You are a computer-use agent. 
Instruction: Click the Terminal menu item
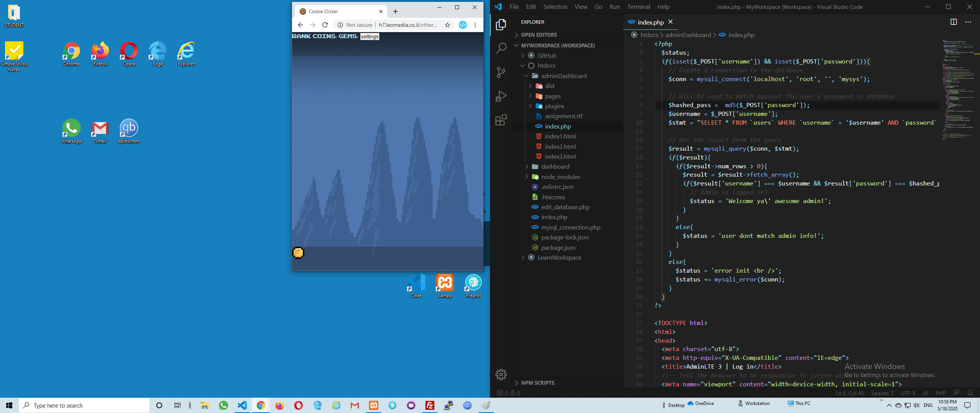(x=639, y=6)
